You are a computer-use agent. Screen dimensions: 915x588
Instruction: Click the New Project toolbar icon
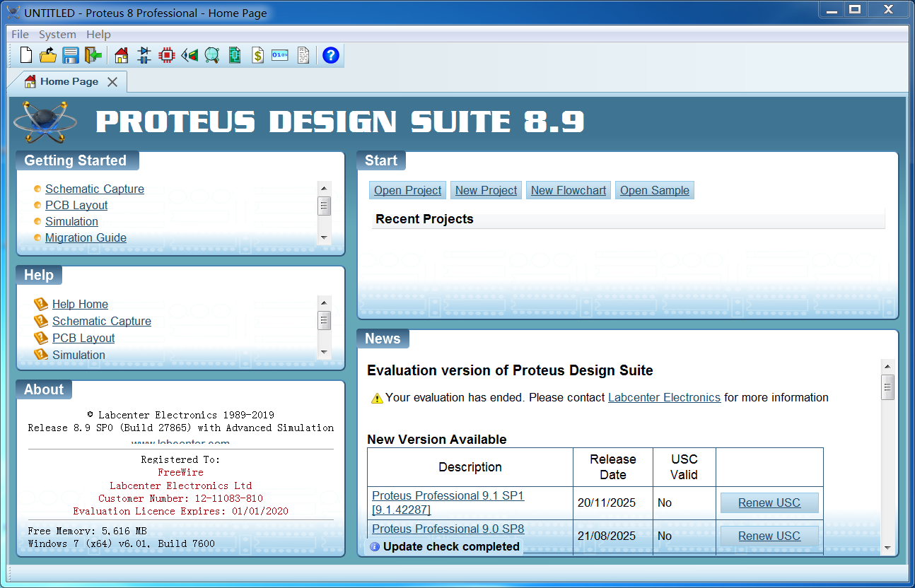[26, 55]
